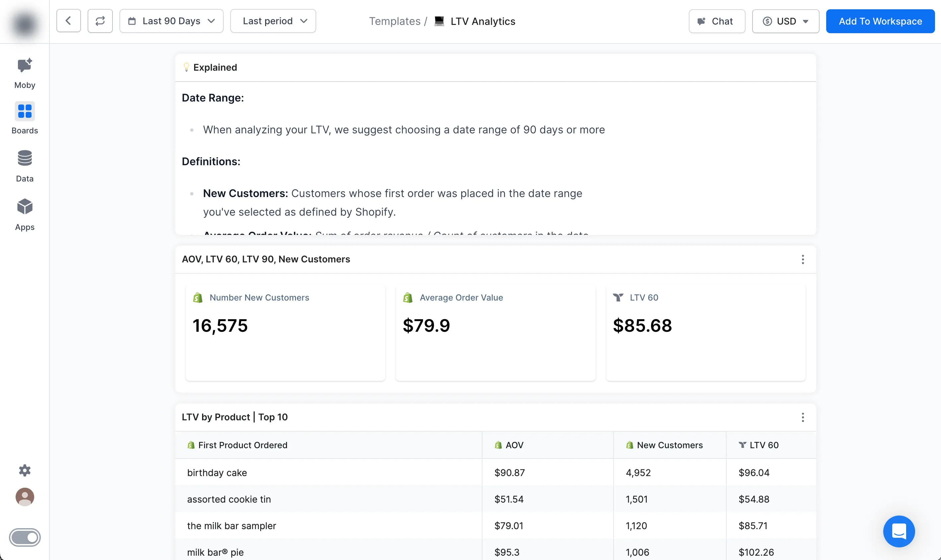Open the USD currency dropdown
Image resolution: width=941 pixels, height=560 pixels.
coord(786,21)
